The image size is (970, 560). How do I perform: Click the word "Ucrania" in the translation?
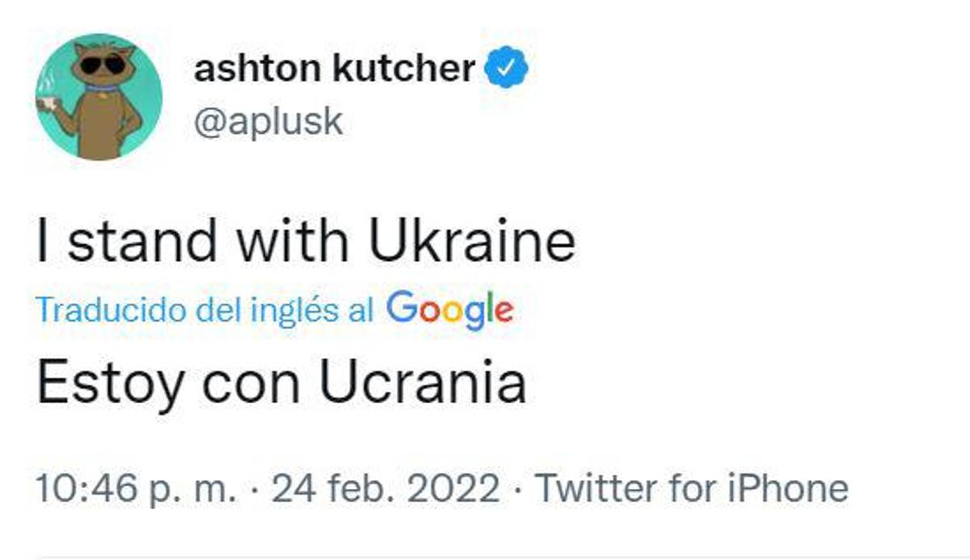pos(422,382)
